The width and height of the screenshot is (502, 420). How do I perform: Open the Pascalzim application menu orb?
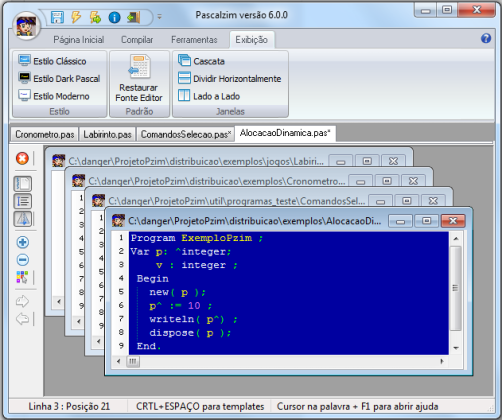26,26
